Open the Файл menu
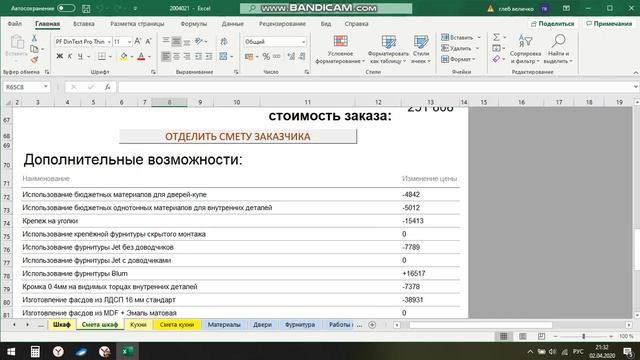The image size is (640, 360). tap(15, 24)
